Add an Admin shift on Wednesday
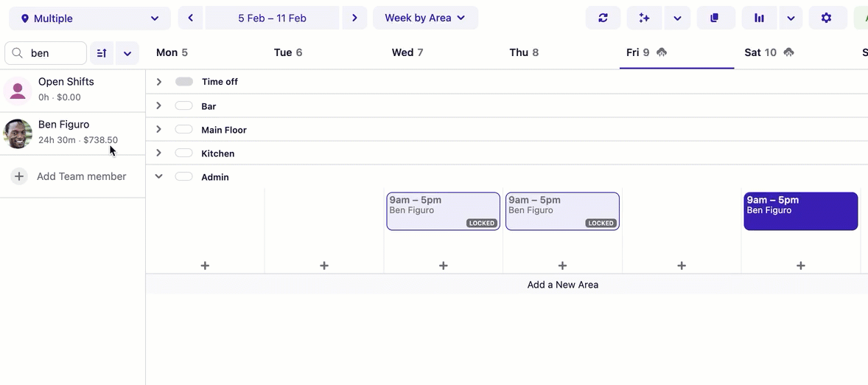This screenshot has width=868, height=385. 444,266
